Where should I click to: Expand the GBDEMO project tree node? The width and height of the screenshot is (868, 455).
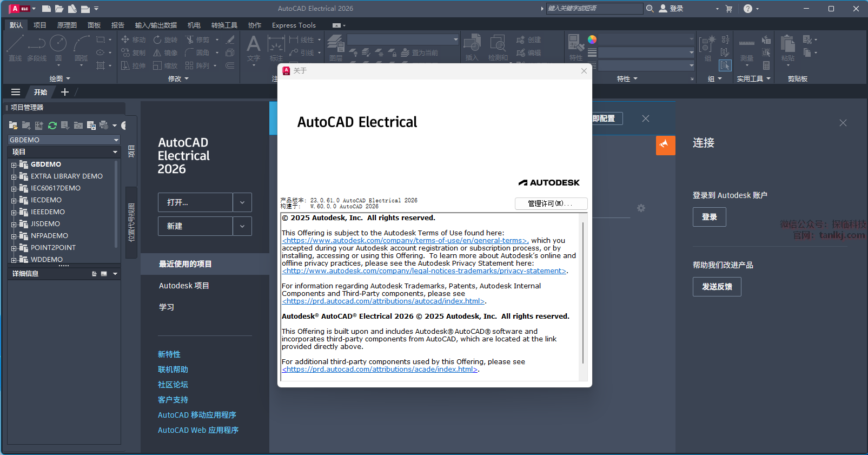[14, 165]
